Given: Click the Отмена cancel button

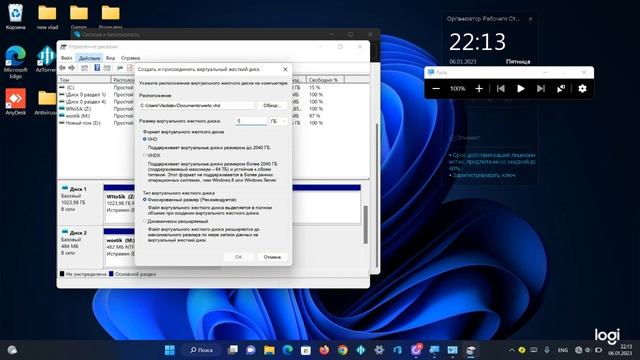Looking at the screenshot, I should (x=272, y=257).
